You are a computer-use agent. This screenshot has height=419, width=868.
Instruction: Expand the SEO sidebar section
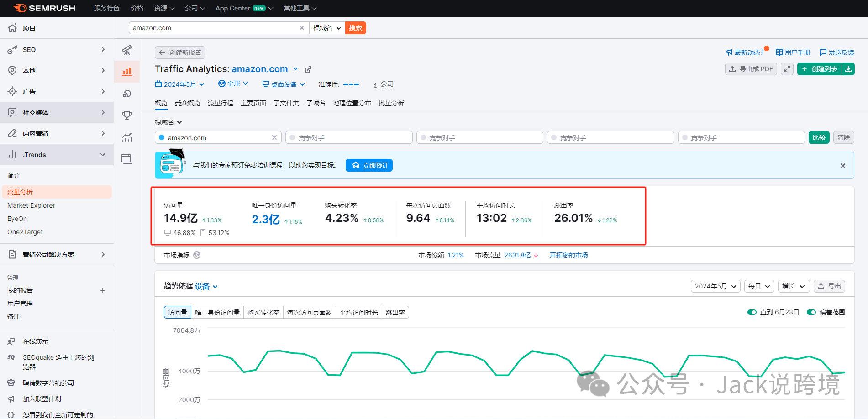pyautogui.click(x=57, y=49)
